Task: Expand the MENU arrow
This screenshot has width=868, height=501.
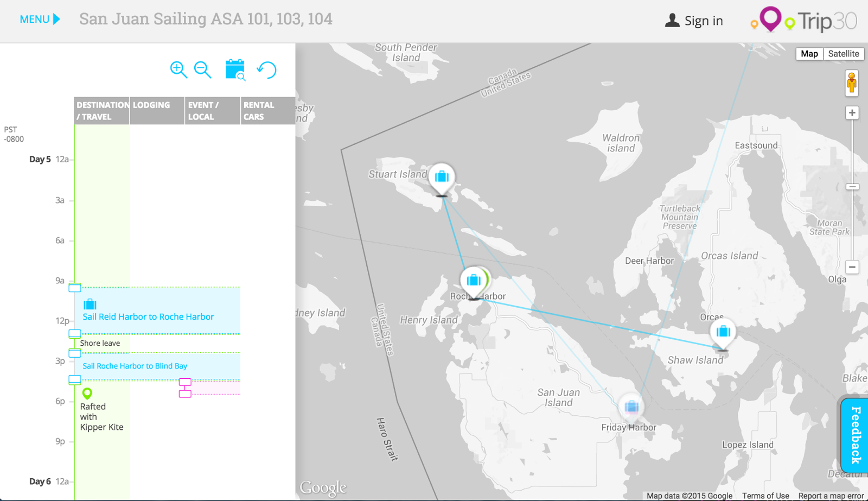Action: (40, 20)
